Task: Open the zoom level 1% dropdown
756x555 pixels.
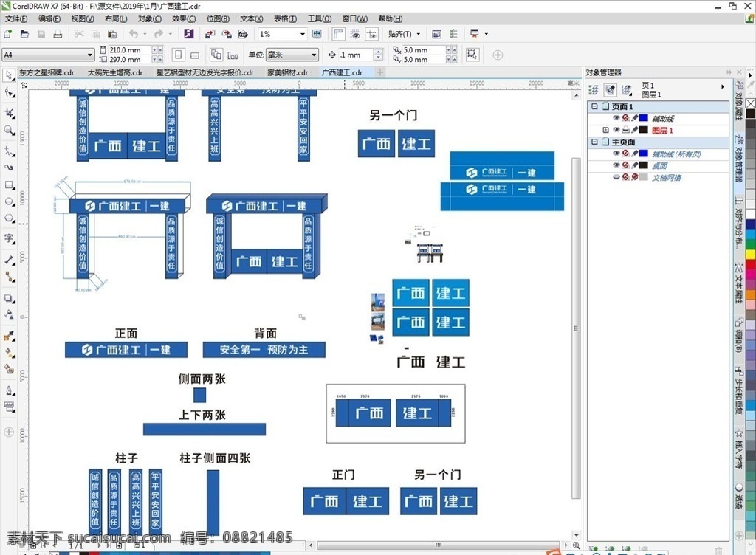Action: (302, 34)
